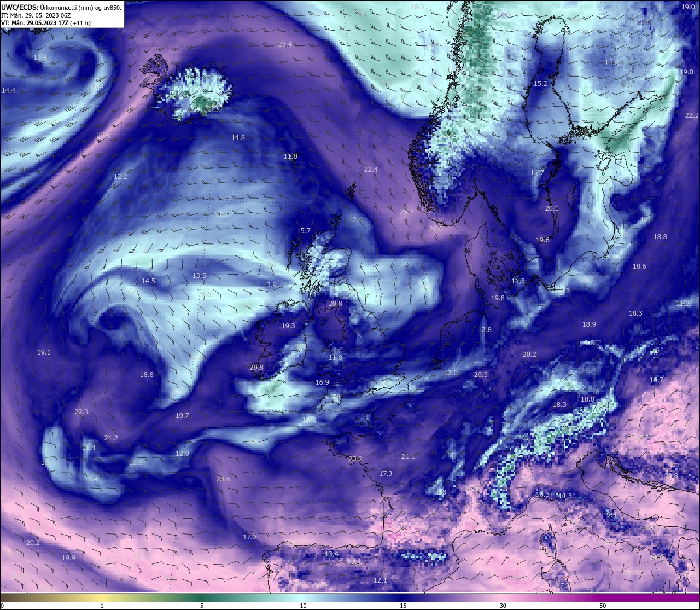Click the 23.6 value label
Screen dimensions: 700x610
point(223,479)
